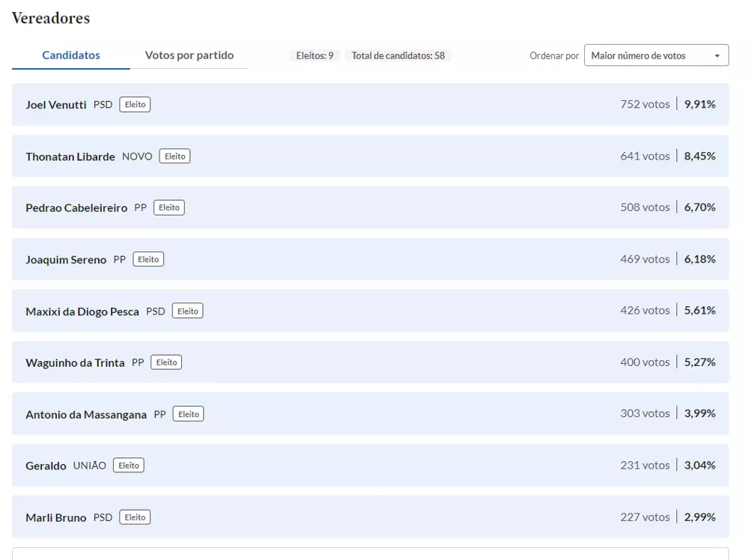Click Eleito badge next to Joel Venutti
Viewport: 749px width, 560px height.
135,105
